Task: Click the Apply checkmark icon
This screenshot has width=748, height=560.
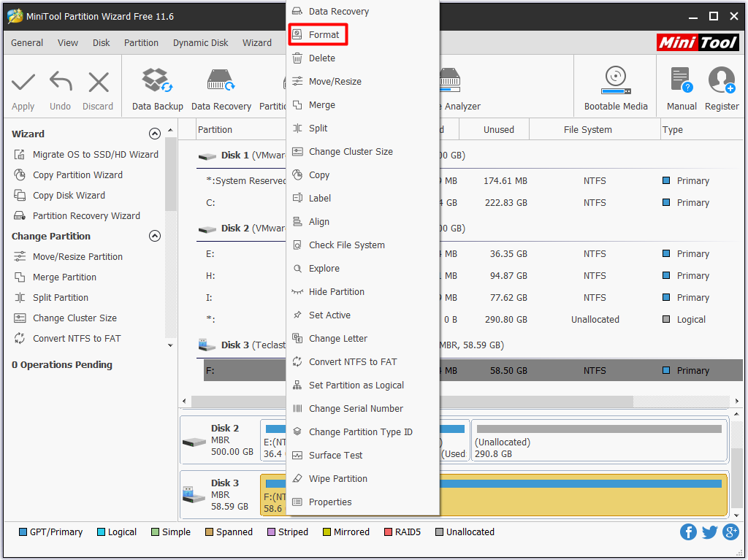Action: click(23, 82)
